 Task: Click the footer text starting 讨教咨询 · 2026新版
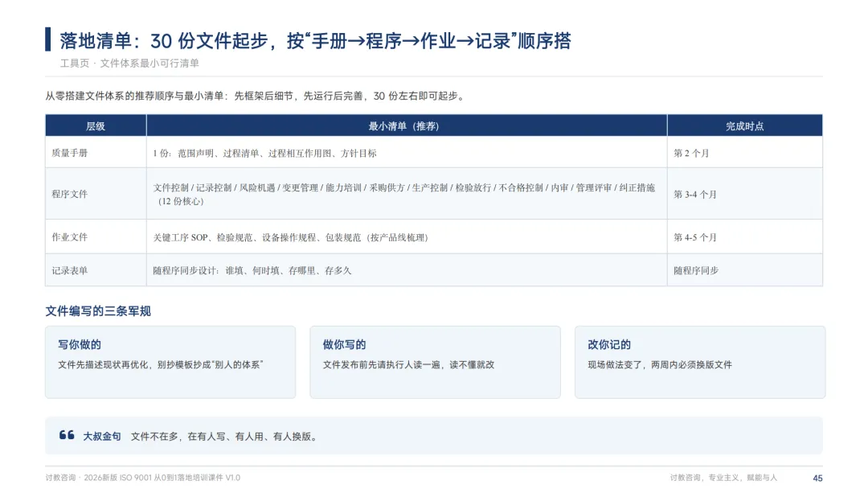(x=143, y=478)
